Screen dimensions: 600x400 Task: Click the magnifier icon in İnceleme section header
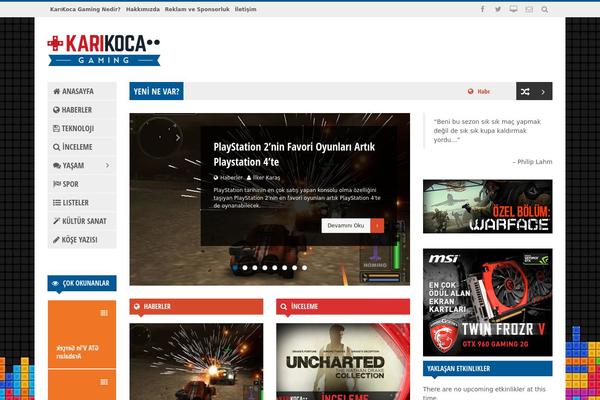284,307
